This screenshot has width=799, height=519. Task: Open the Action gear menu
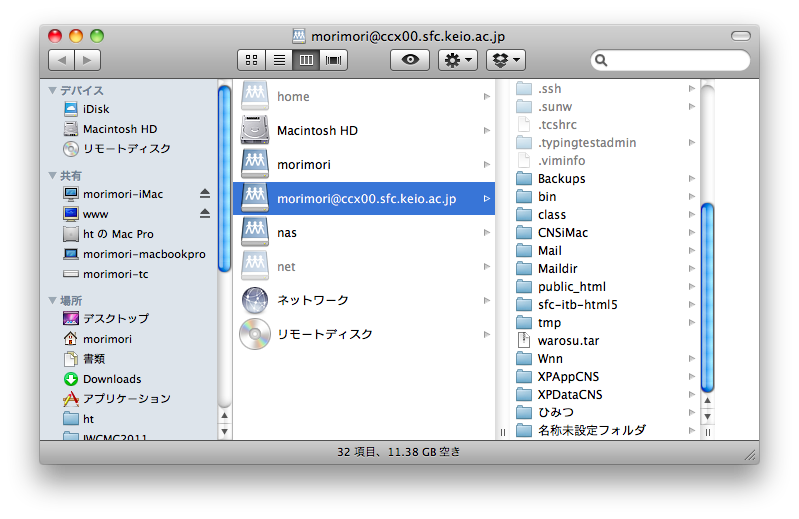[x=458, y=60]
